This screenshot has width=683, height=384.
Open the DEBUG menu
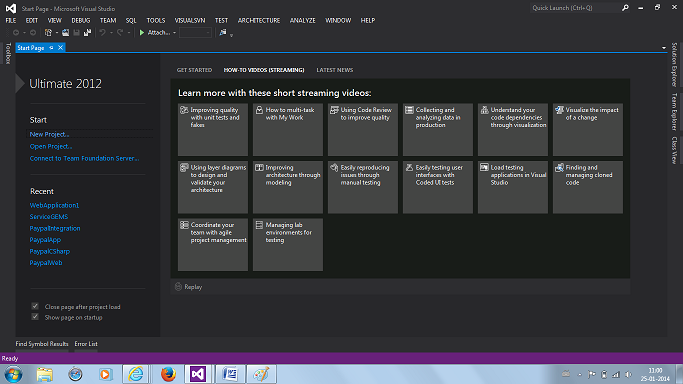pos(81,20)
